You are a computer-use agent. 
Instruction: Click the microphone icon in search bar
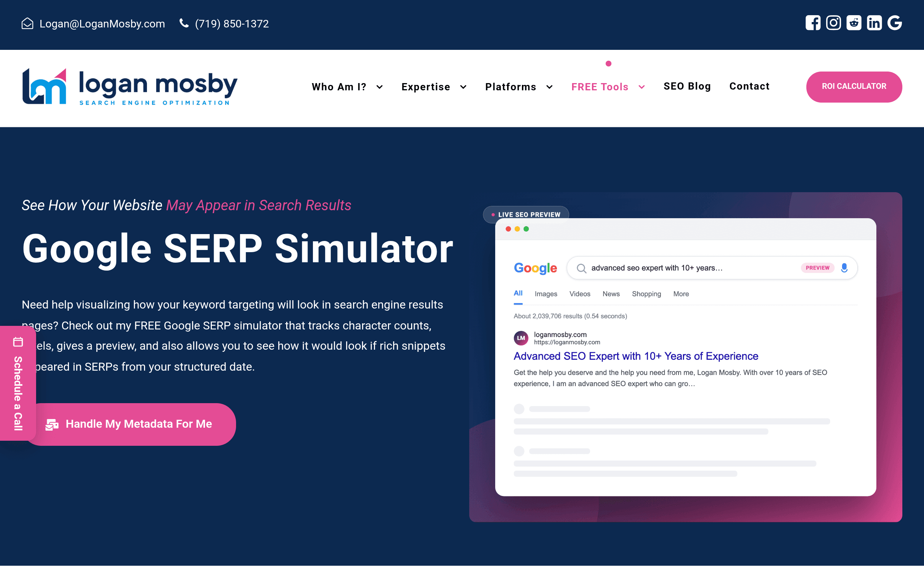tap(844, 268)
